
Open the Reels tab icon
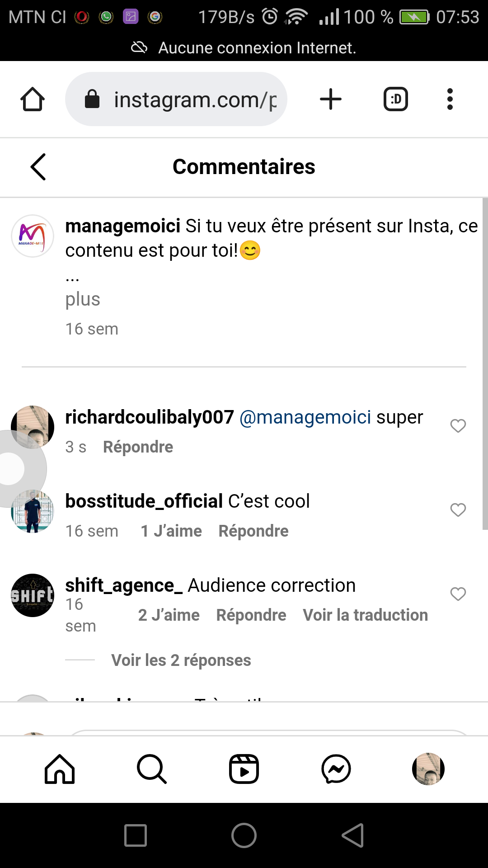point(244,769)
